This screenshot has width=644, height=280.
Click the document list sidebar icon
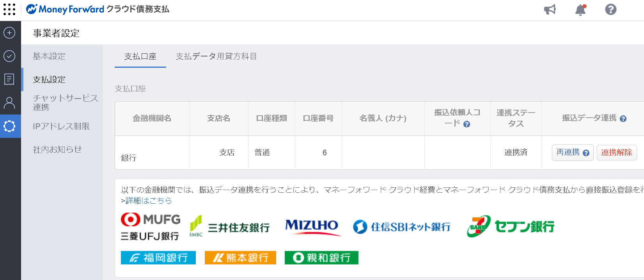pos(9,79)
